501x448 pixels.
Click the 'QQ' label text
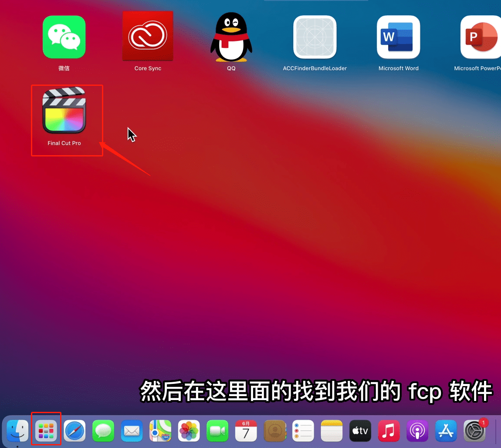(x=231, y=68)
